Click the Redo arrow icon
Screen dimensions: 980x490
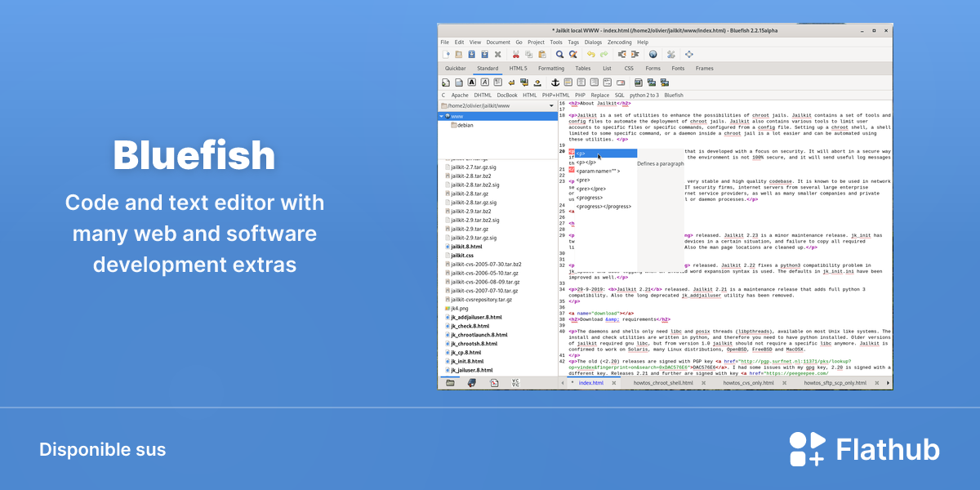[x=604, y=55]
